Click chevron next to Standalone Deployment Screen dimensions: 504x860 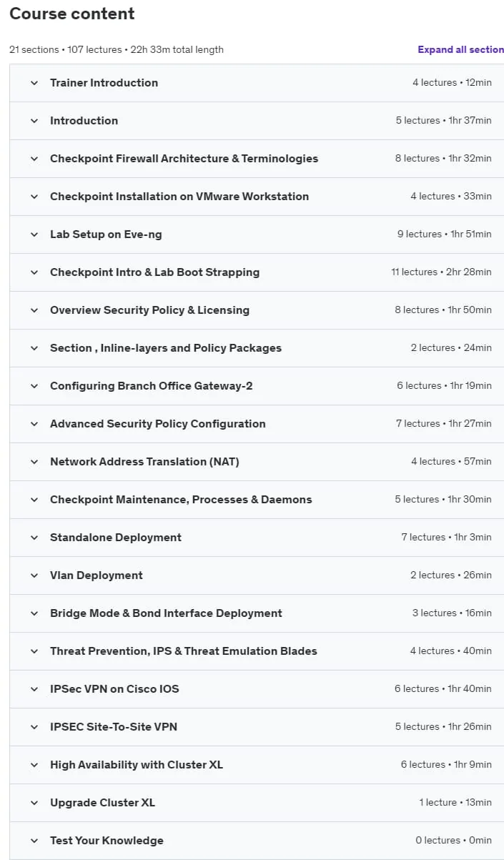[x=34, y=538]
